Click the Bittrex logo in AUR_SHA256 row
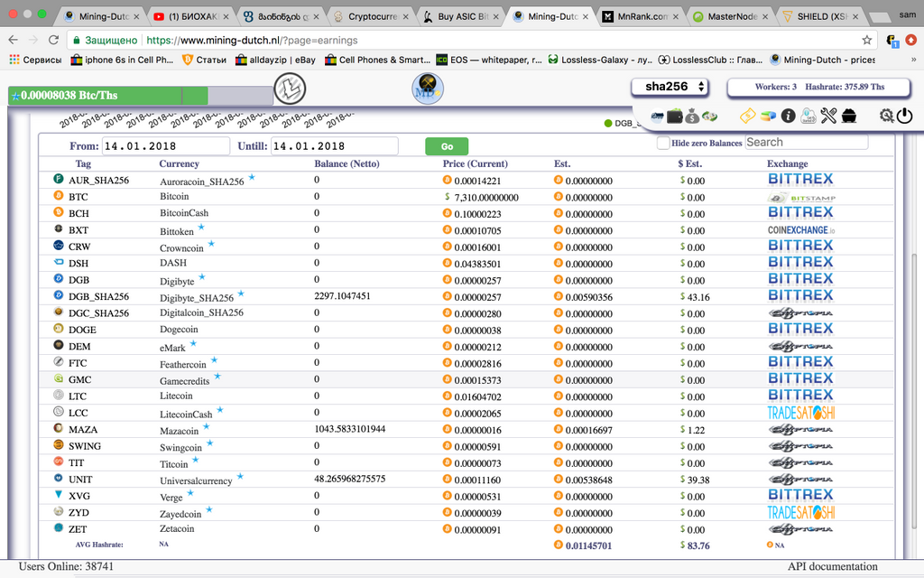Viewport: 924px width, 578px height. (800, 180)
